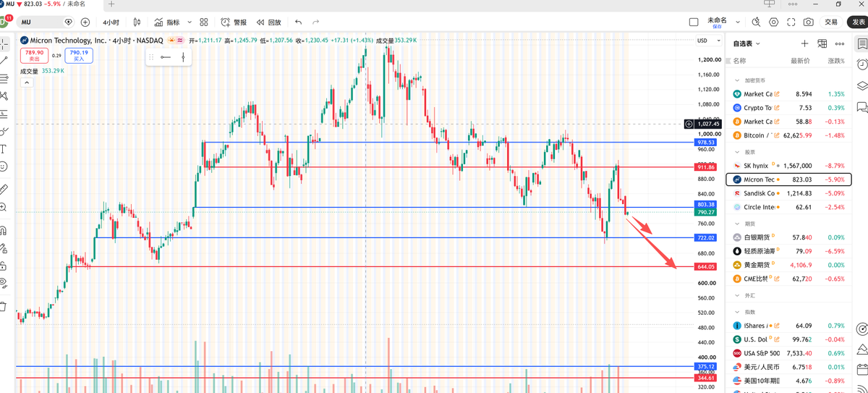Open the watchlist panel icon in right sidebar
This screenshot has width=868, height=393.
pyautogui.click(x=862, y=44)
